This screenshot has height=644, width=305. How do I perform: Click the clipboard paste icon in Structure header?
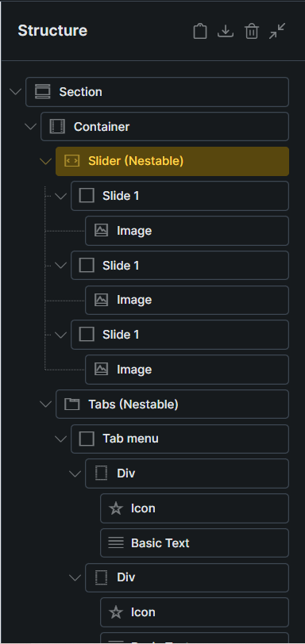(x=200, y=31)
